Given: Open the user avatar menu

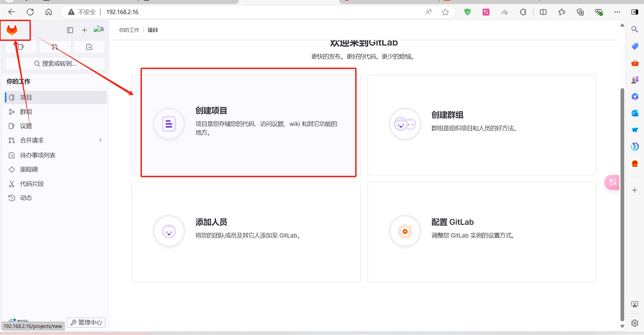Looking at the screenshot, I should [x=99, y=30].
